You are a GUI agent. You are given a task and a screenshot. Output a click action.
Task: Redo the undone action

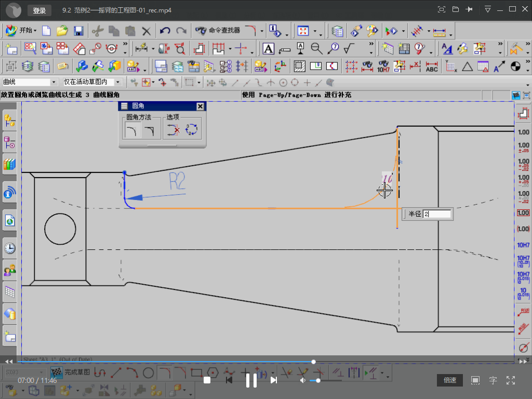181,31
